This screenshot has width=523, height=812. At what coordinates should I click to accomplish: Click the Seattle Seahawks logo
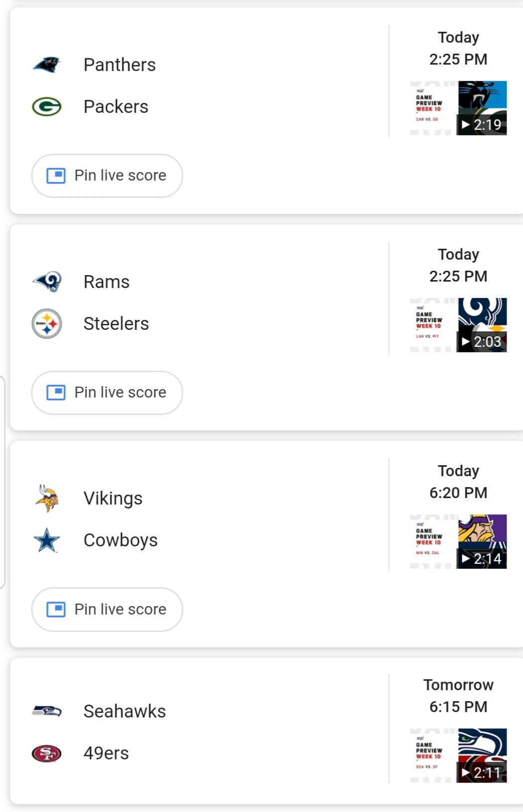pyautogui.click(x=47, y=711)
